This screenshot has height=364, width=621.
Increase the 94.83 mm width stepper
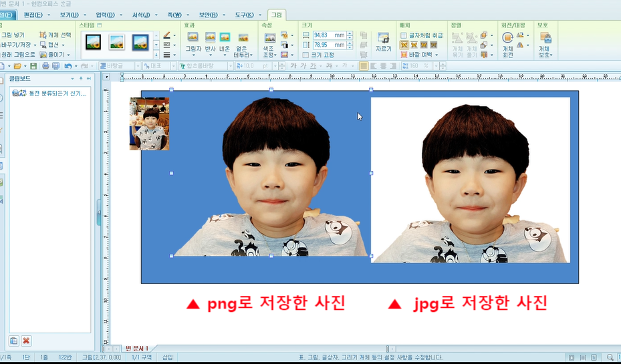point(350,33)
